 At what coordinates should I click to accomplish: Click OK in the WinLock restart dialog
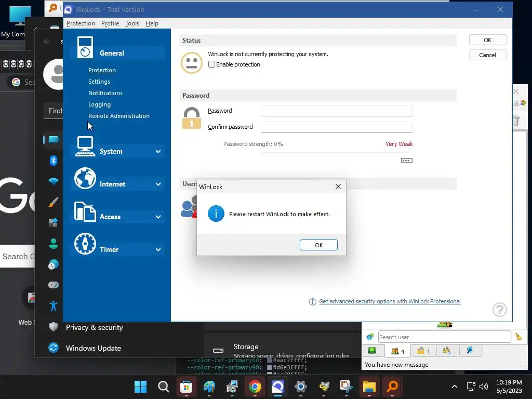318,245
